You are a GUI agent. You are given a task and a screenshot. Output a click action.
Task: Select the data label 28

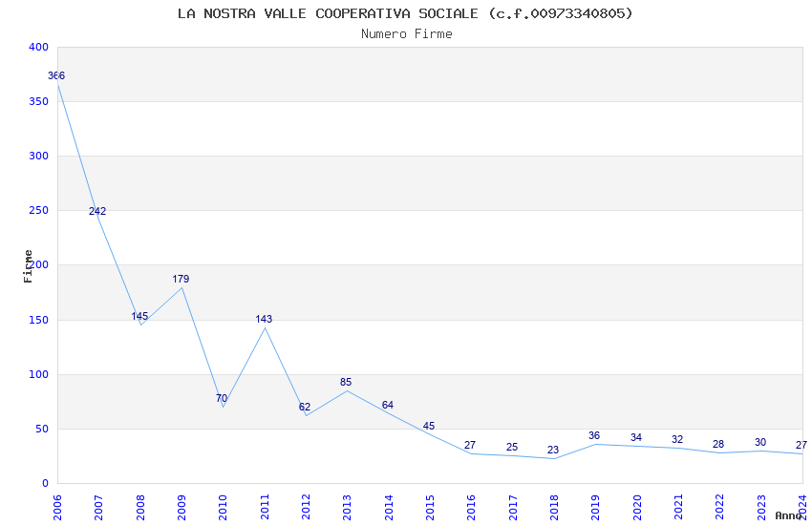718,444
